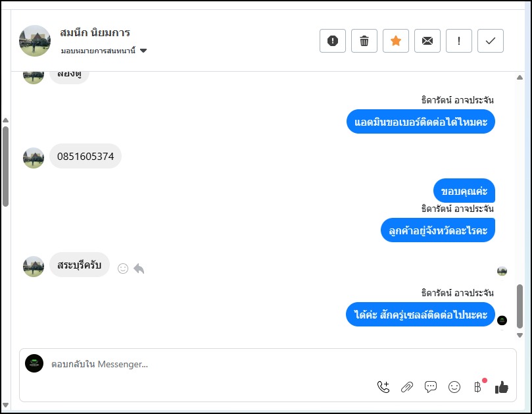532x414 pixels.
Task: Mark conversation done with checkmark
Action: [x=491, y=41]
